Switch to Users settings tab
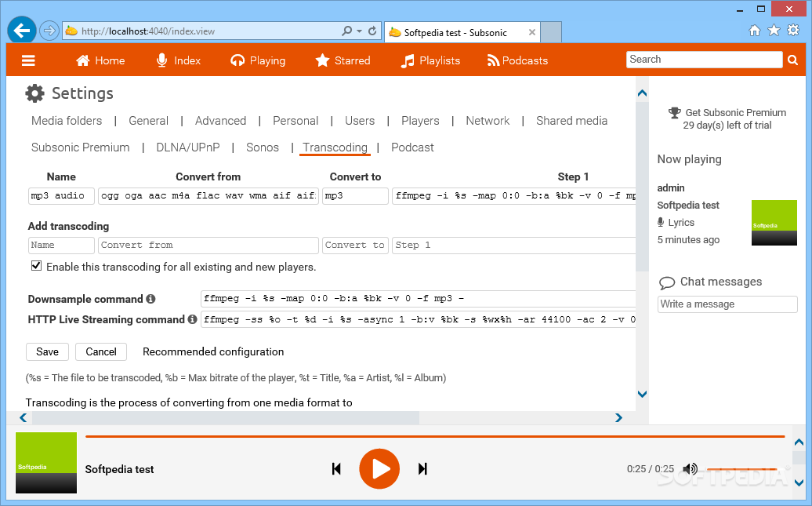This screenshot has height=506, width=812. (360, 121)
